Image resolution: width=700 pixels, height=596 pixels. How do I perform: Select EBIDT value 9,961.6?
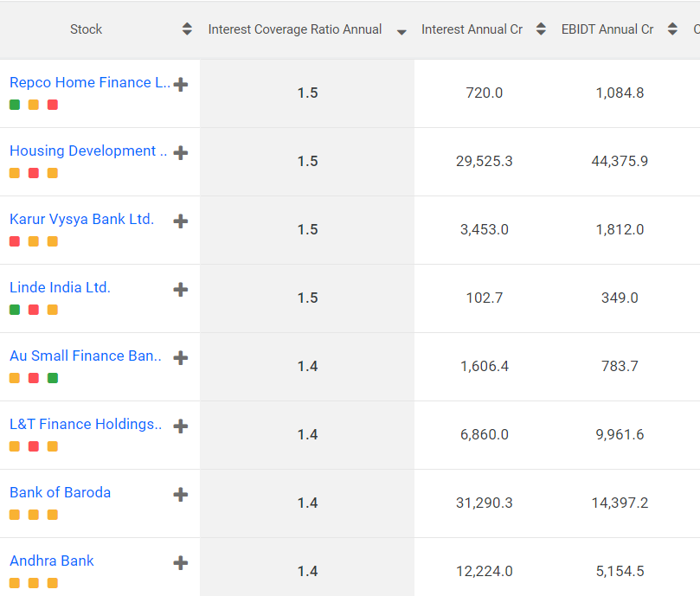[620, 434]
